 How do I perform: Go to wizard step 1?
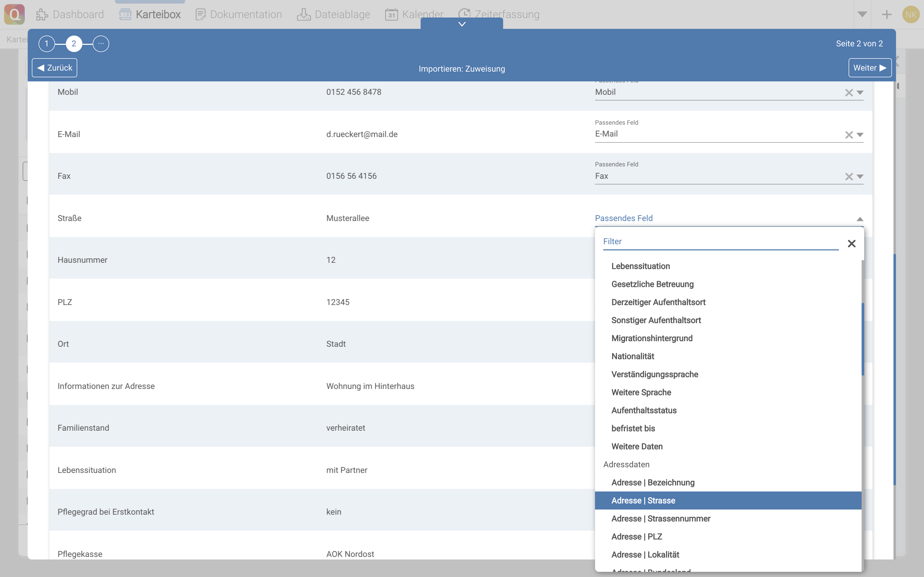pos(47,44)
